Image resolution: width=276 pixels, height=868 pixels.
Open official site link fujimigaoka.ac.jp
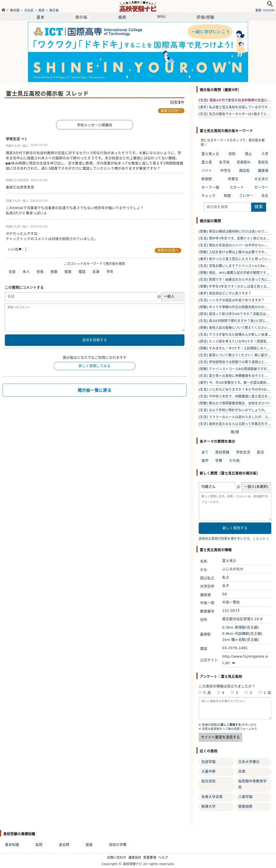pos(245,659)
